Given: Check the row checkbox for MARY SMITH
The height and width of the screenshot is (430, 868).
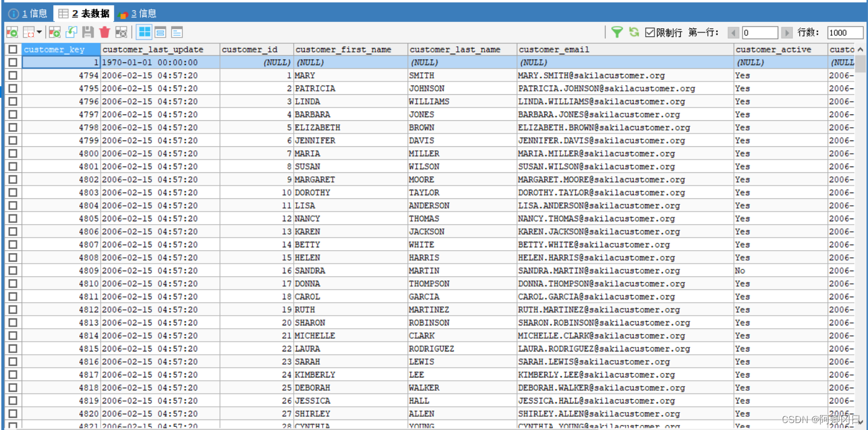Looking at the screenshot, I should pyautogui.click(x=13, y=76).
